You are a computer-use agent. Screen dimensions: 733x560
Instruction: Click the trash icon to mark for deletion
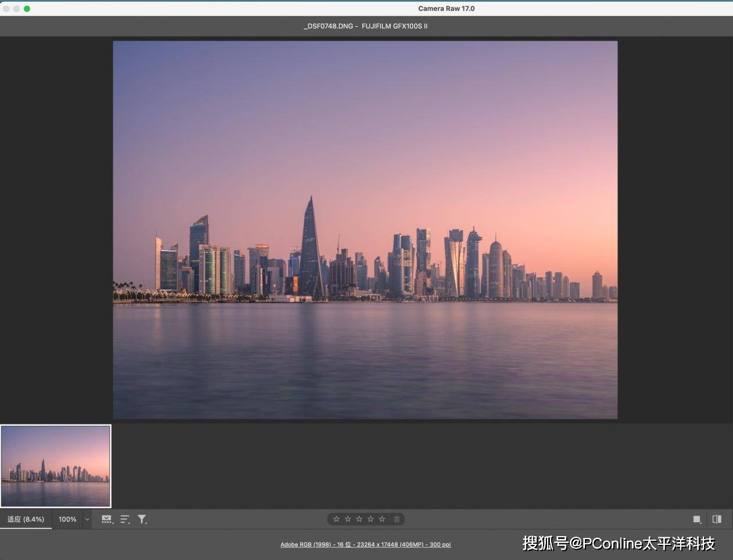pos(397,519)
